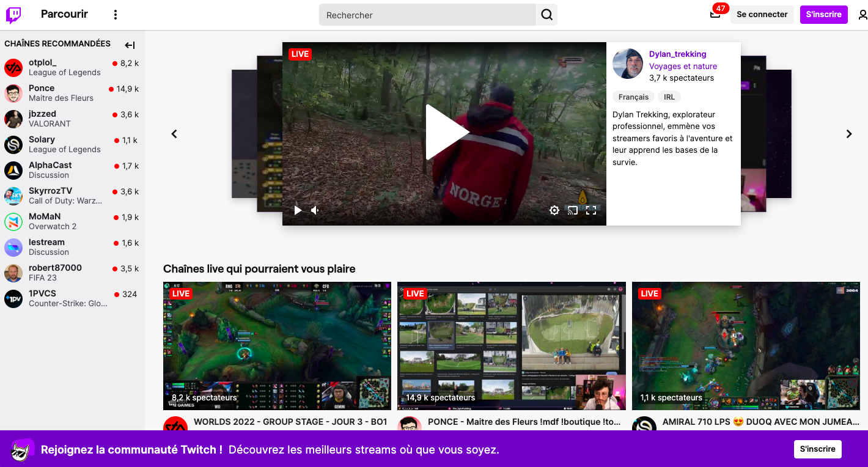The height and width of the screenshot is (467, 868).
Task: Click S'inscrire in the purple bottom banner
Action: point(818,449)
